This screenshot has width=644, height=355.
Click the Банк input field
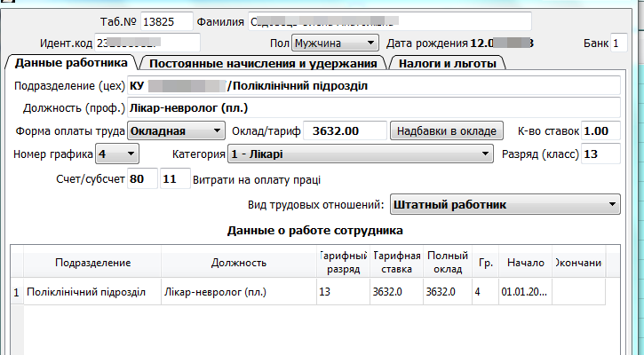(x=618, y=43)
